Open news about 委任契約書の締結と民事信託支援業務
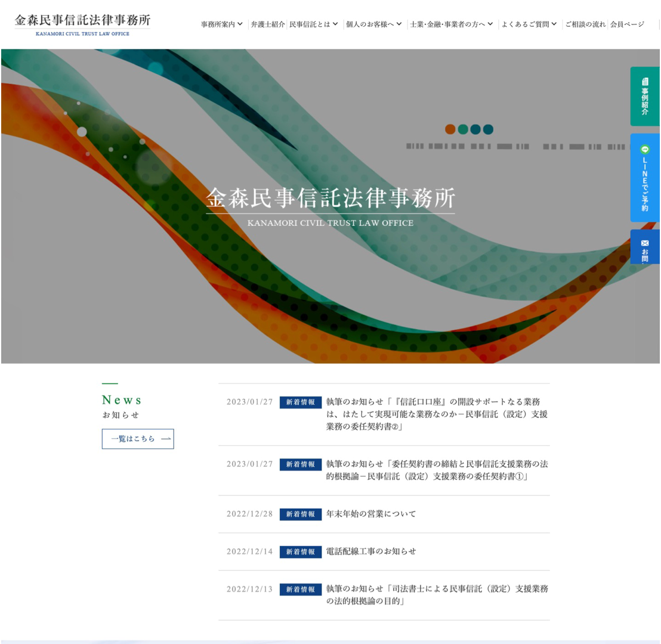This screenshot has width=661, height=644. pyautogui.click(x=437, y=470)
